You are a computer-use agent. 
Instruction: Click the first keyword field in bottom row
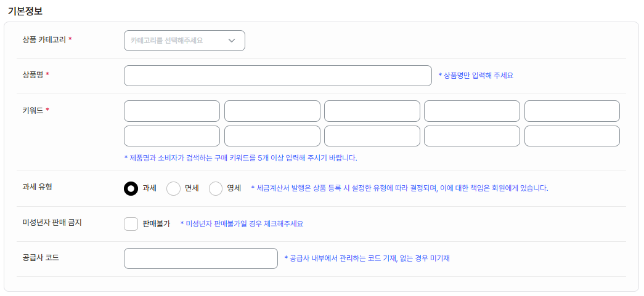pyautogui.click(x=172, y=136)
